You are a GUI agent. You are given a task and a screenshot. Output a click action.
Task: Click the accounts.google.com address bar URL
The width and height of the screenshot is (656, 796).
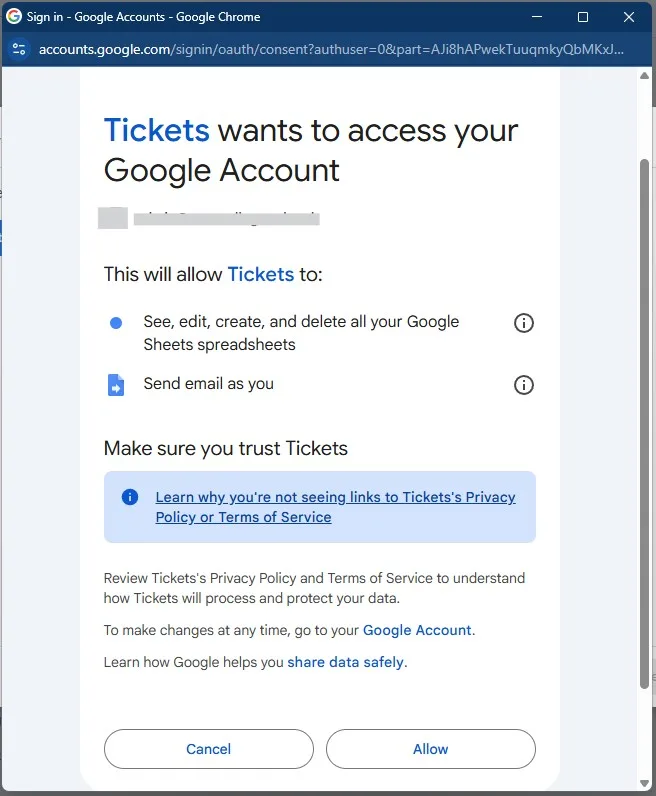tap(331, 49)
